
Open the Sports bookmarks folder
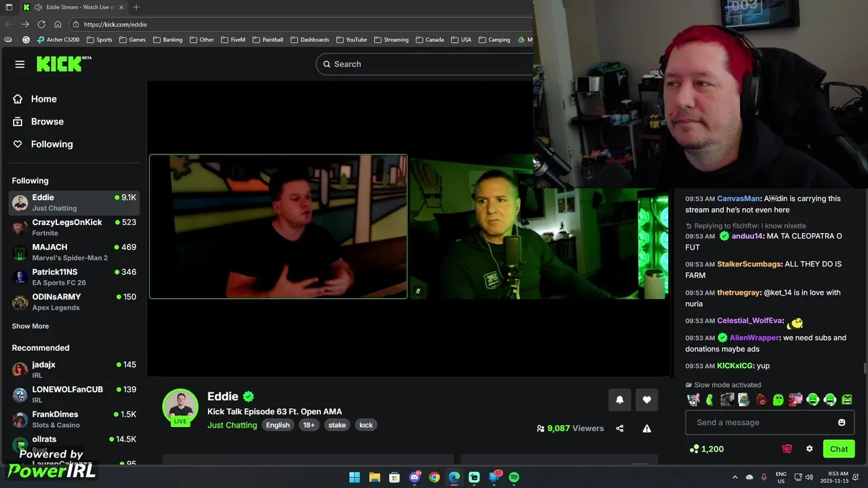click(x=99, y=40)
